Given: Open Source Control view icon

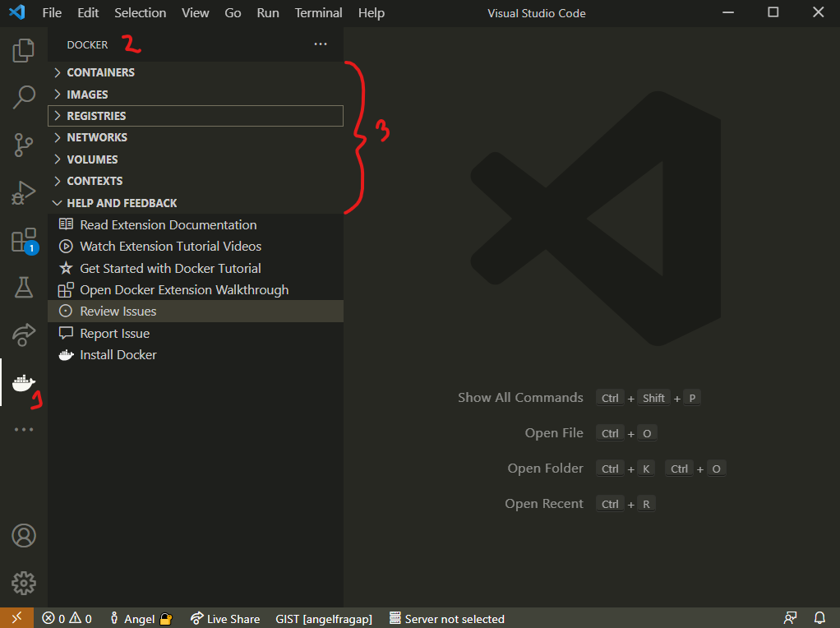Looking at the screenshot, I should (x=24, y=145).
